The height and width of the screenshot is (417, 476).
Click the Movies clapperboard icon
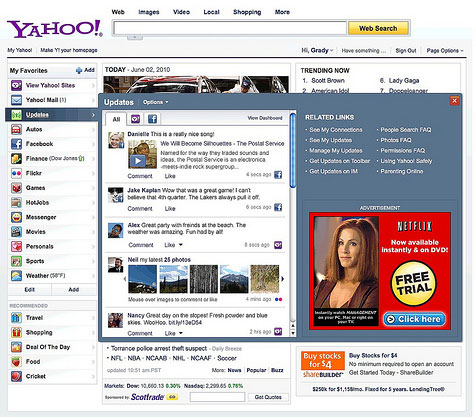tap(16, 232)
